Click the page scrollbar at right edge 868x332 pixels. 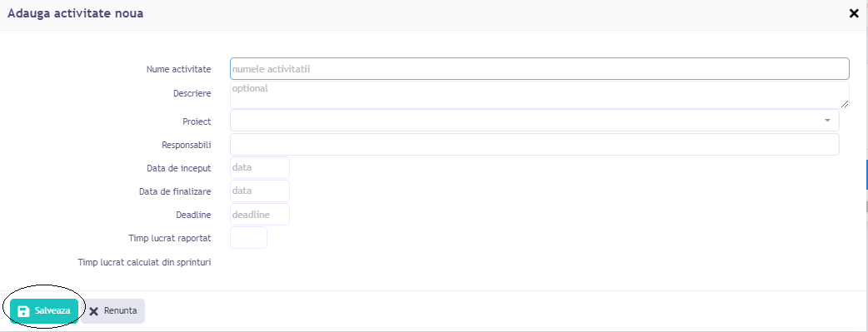point(866,176)
